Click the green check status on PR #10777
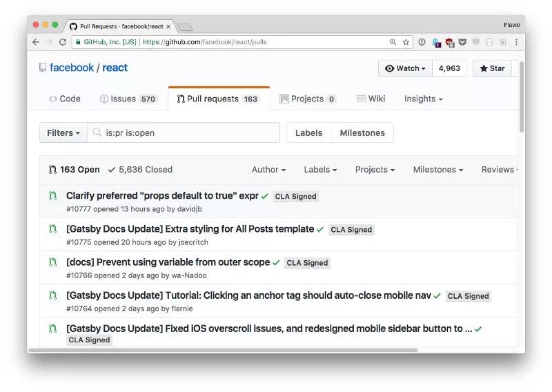 [x=265, y=196]
